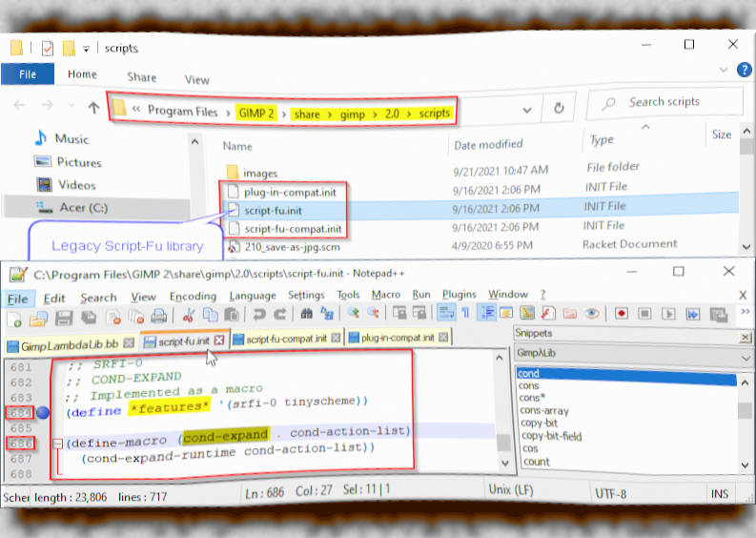Click the Undo arrow icon
The height and width of the screenshot is (538, 756).
point(259,315)
